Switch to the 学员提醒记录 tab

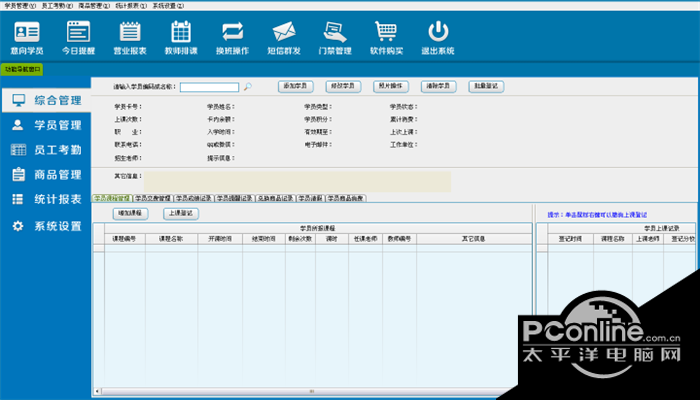(x=235, y=198)
